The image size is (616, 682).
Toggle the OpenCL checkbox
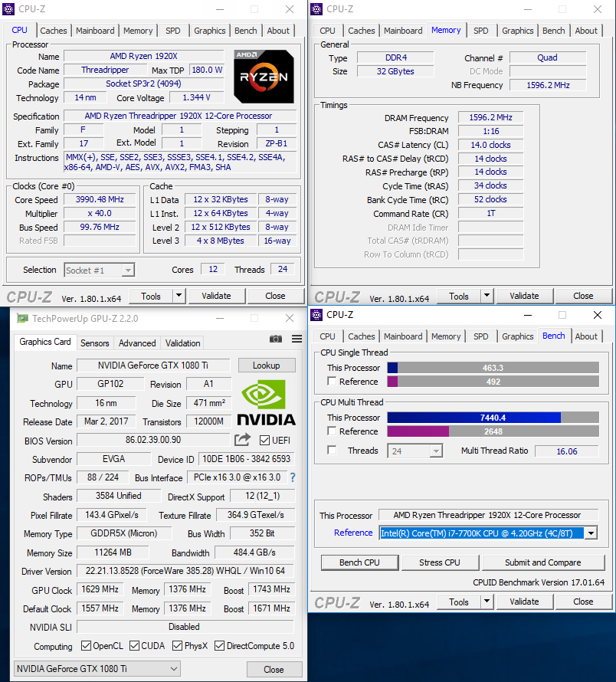click(86, 645)
